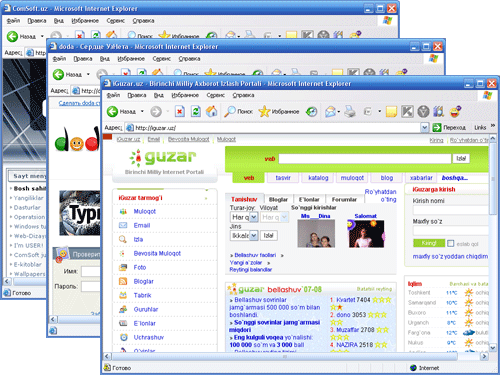Click the Имя input field in doda window
500x375 pixels.
(91, 272)
